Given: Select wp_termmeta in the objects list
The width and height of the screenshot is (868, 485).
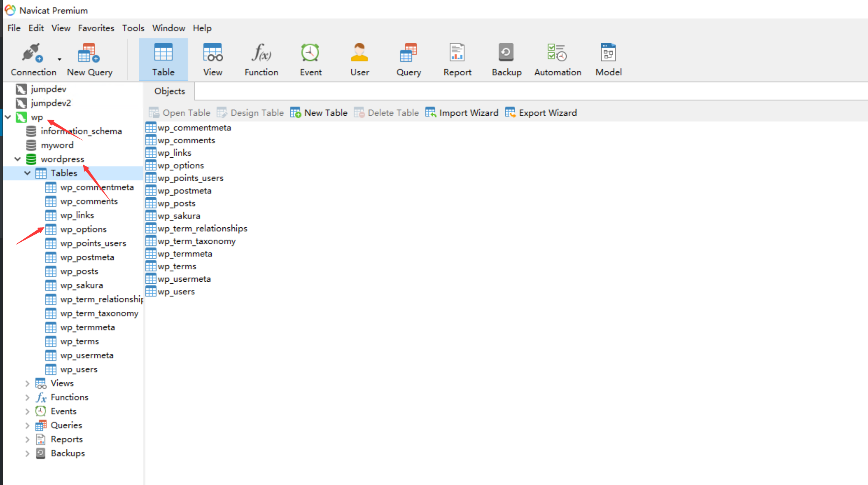Looking at the screenshot, I should (184, 254).
